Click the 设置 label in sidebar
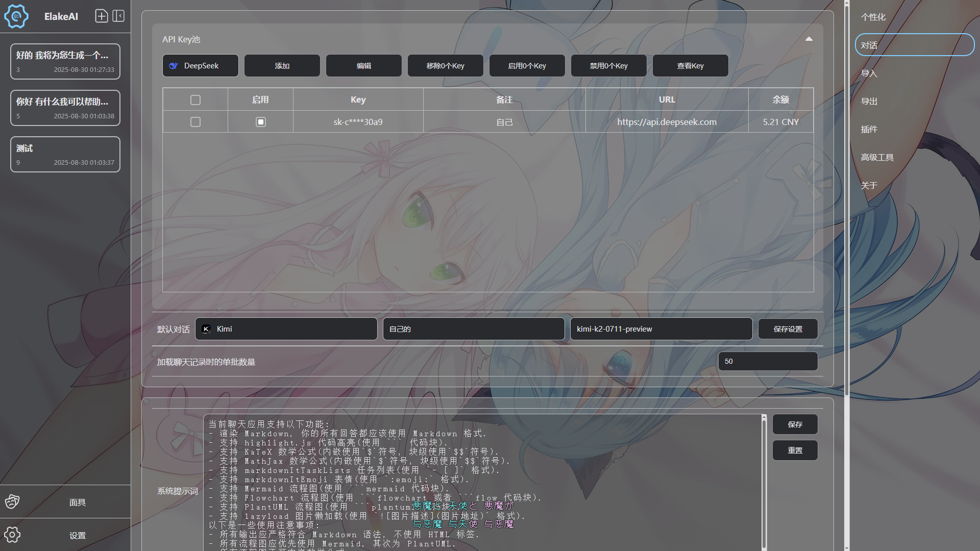Image resolution: width=980 pixels, height=551 pixels. click(78, 536)
